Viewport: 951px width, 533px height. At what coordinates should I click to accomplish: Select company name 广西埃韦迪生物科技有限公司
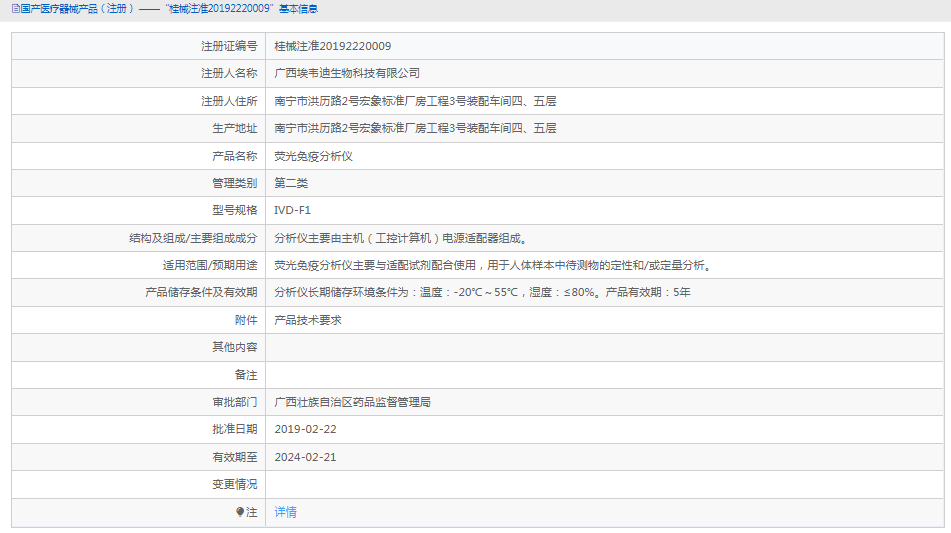[347, 73]
